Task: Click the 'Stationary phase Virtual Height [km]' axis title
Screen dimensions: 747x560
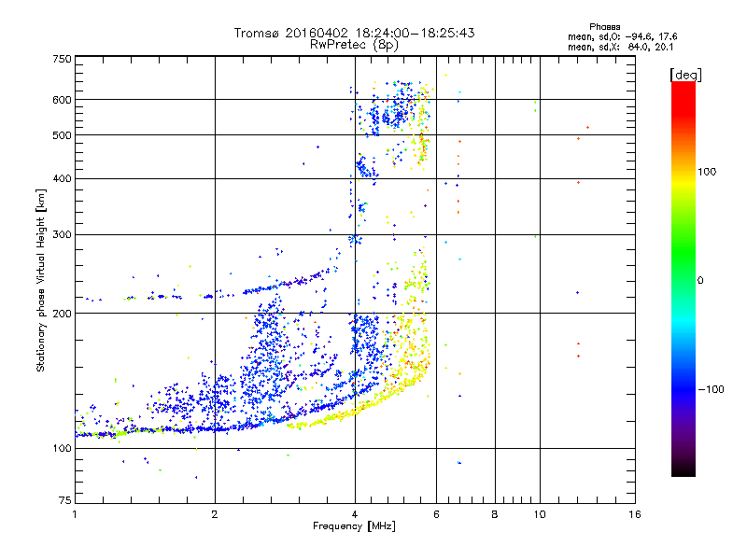Action: pyautogui.click(x=41, y=280)
